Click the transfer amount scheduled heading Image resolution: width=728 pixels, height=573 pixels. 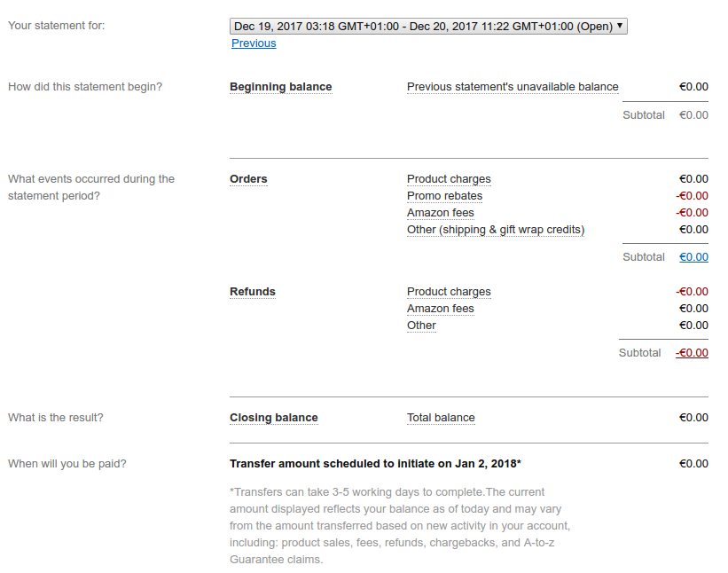pos(375,464)
